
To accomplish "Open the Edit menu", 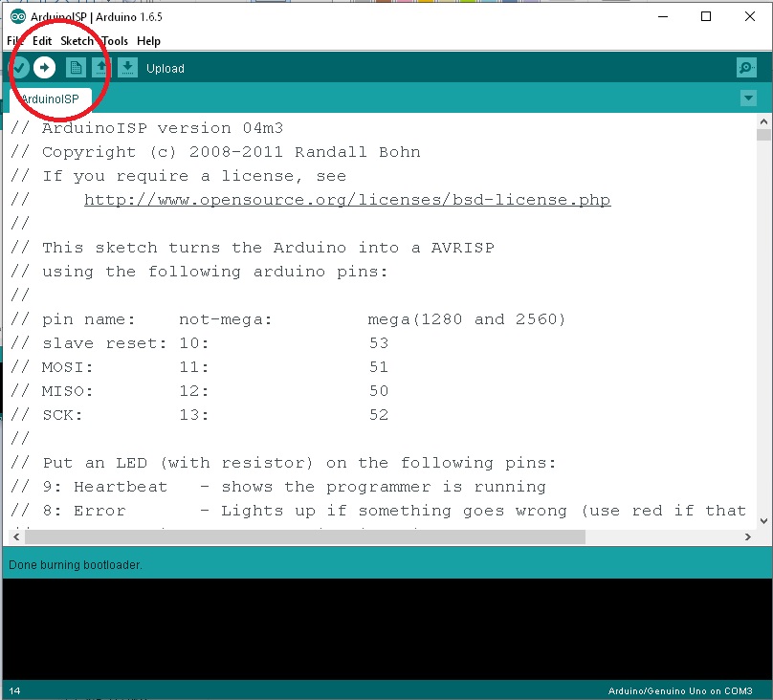I will [x=42, y=41].
